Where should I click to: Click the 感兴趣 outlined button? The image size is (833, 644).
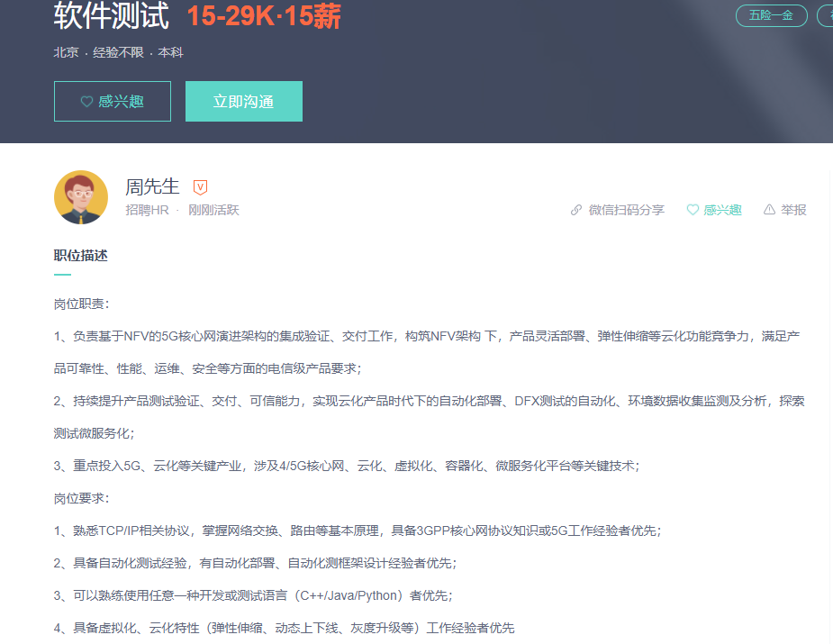[112, 101]
